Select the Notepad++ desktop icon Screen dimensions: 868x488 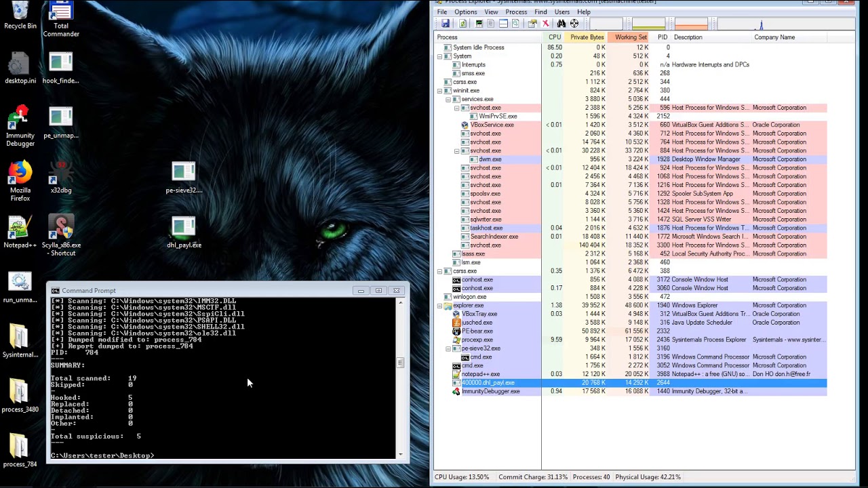point(20,232)
